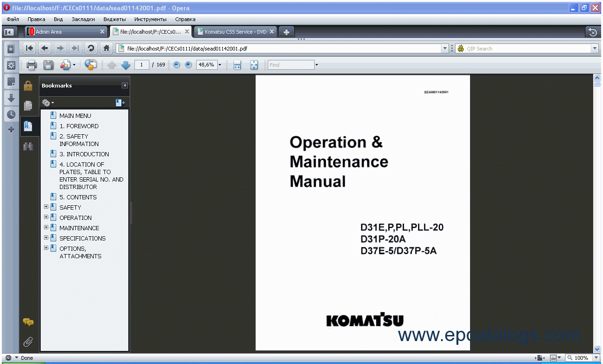Open the Opera History clock panel icon
The image size is (603, 364).
(x=11, y=114)
